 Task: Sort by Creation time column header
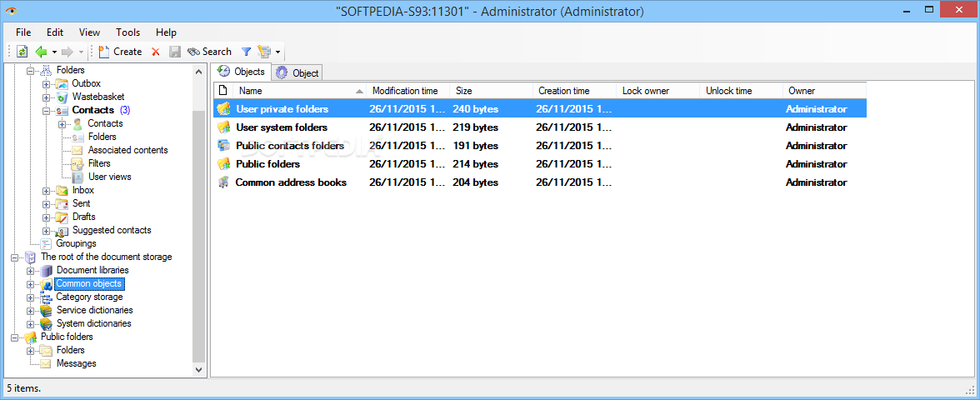(573, 91)
